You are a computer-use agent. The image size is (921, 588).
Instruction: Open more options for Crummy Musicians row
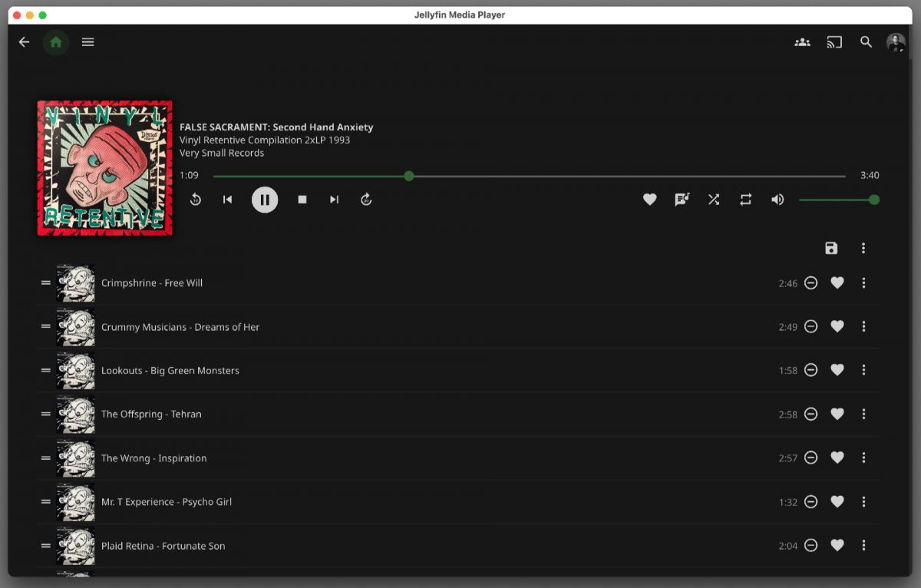863,326
